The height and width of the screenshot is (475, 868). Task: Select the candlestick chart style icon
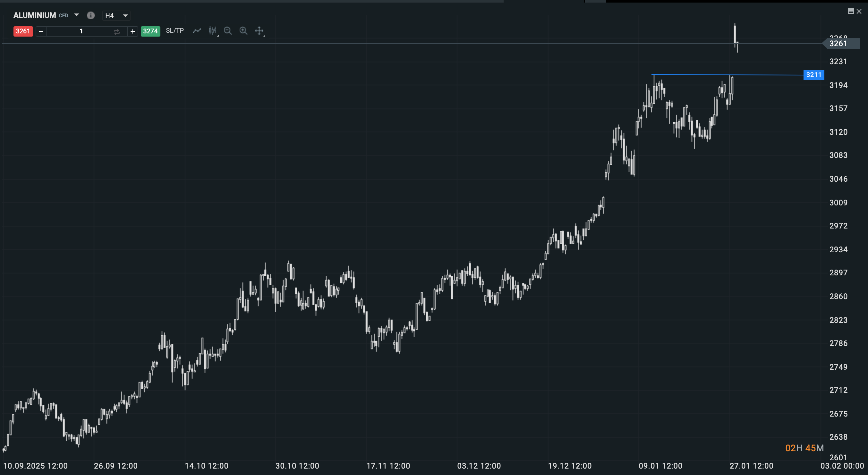[213, 31]
